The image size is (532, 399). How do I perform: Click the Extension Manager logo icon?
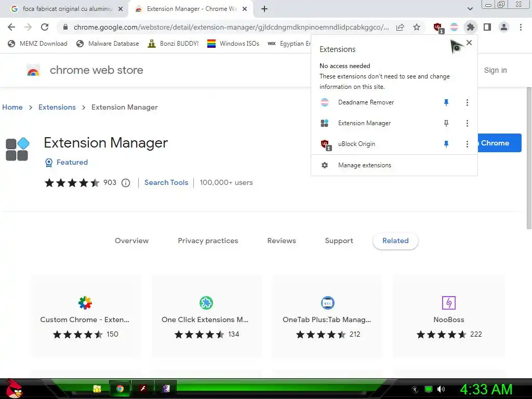18,149
